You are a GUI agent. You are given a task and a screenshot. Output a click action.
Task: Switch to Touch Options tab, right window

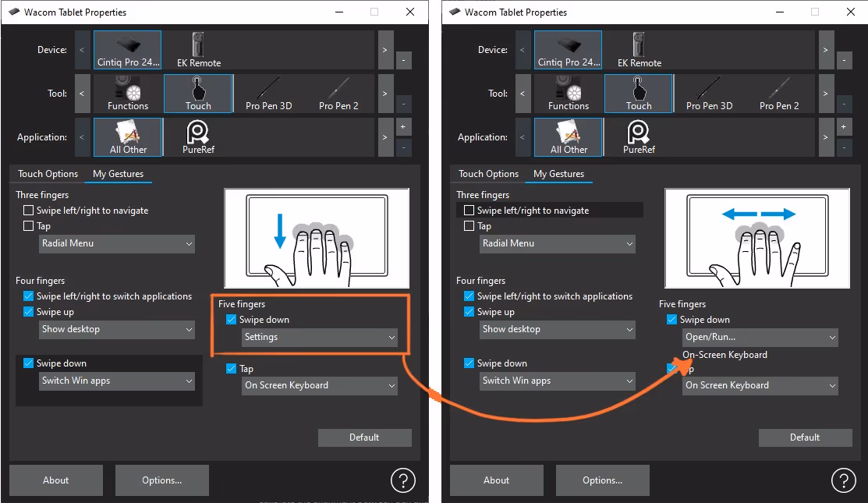click(x=489, y=174)
